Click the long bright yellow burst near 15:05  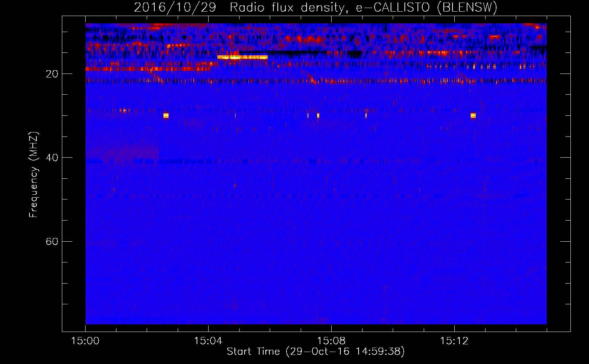242,57
